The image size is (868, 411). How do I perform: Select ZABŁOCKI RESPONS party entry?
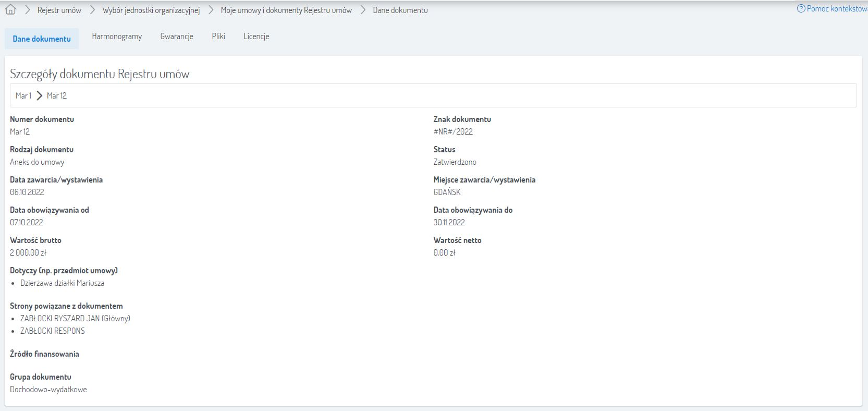pos(52,331)
